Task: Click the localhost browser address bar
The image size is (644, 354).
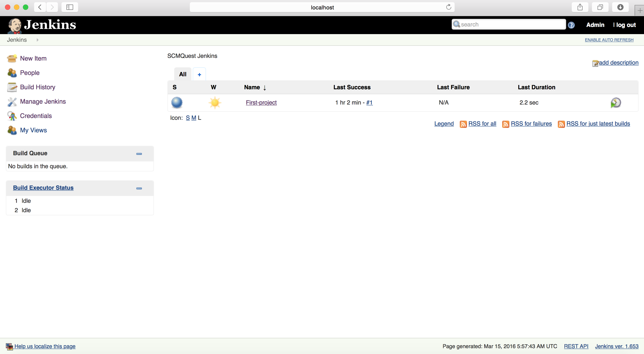Action: point(322,7)
